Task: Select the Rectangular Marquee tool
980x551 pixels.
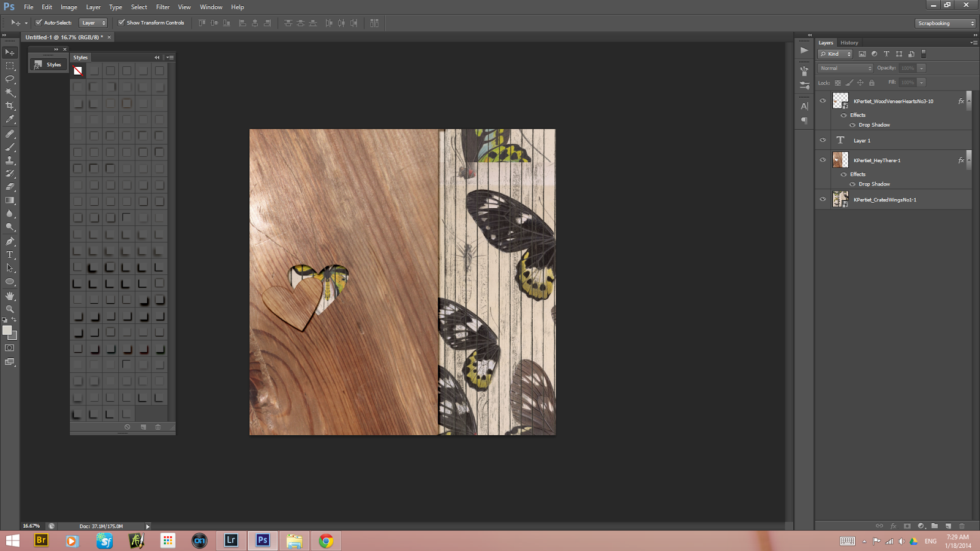Action: 10,66
